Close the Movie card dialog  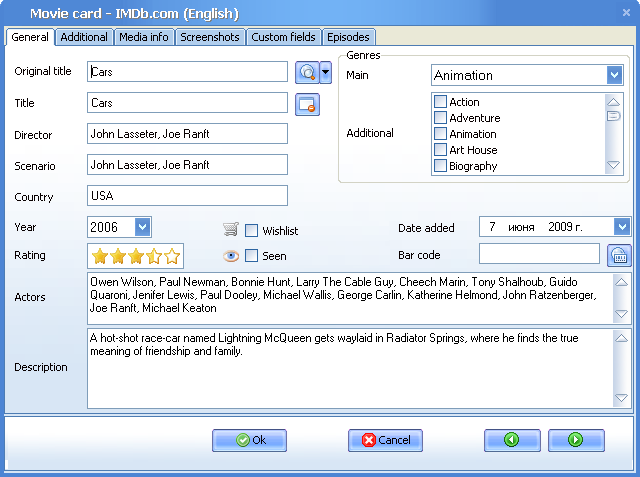[627, 13]
